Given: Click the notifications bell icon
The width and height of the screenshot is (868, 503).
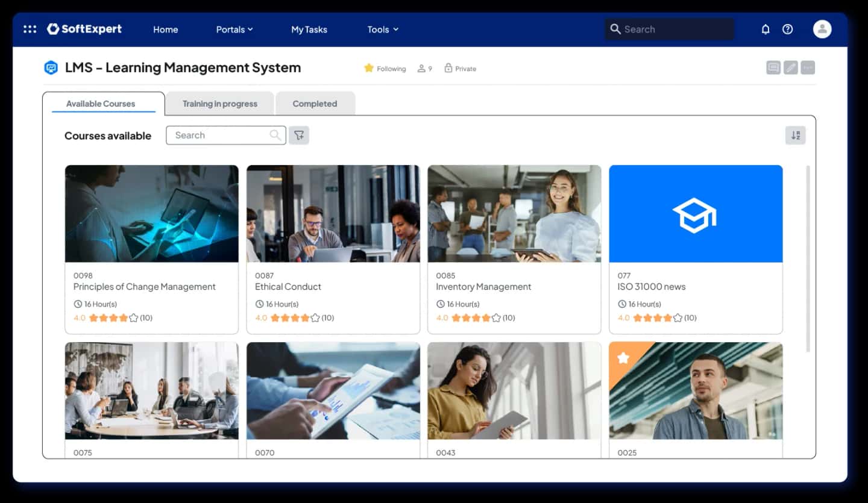Looking at the screenshot, I should pyautogui.click(x=766, y=29).
